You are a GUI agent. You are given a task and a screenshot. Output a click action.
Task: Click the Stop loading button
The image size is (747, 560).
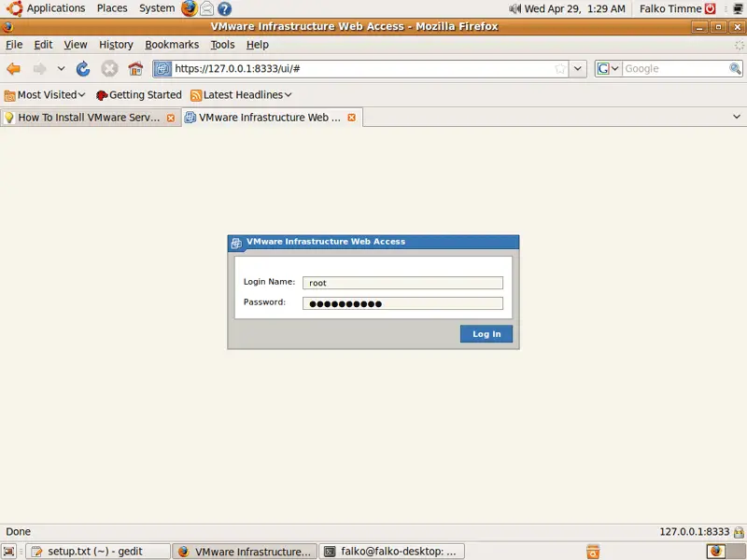pyautogui.click(x=109, y=69)
